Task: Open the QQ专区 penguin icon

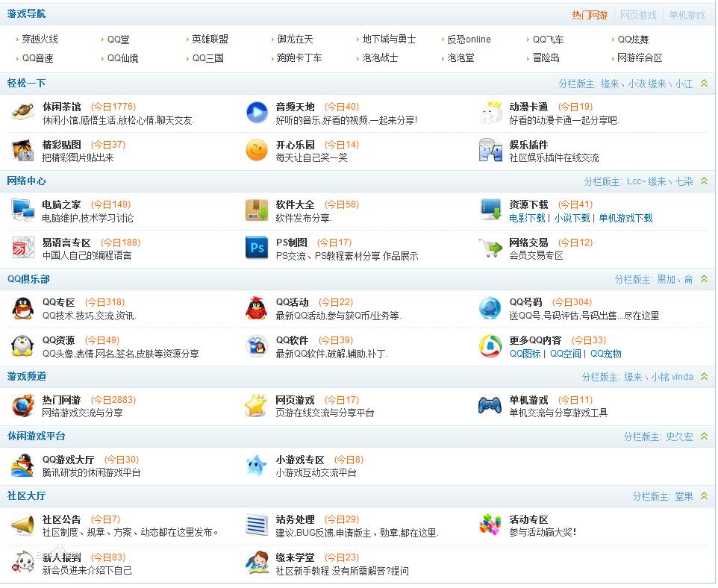Action: (23, 308)
